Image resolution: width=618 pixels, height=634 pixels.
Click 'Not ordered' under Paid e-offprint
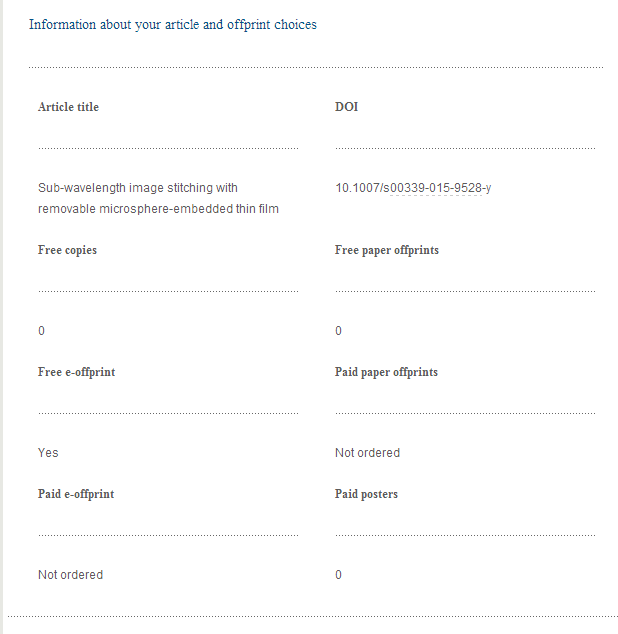click(x=70, y=575)
